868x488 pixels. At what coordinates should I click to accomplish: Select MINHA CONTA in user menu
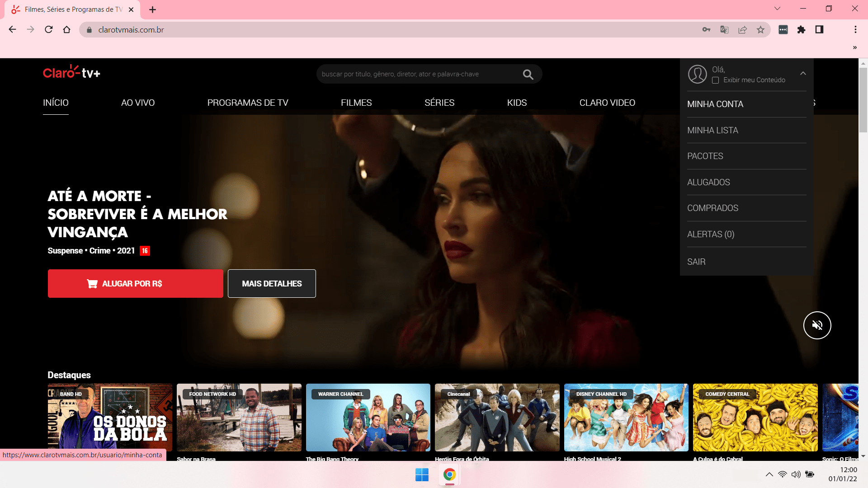(x=747, y=104)
